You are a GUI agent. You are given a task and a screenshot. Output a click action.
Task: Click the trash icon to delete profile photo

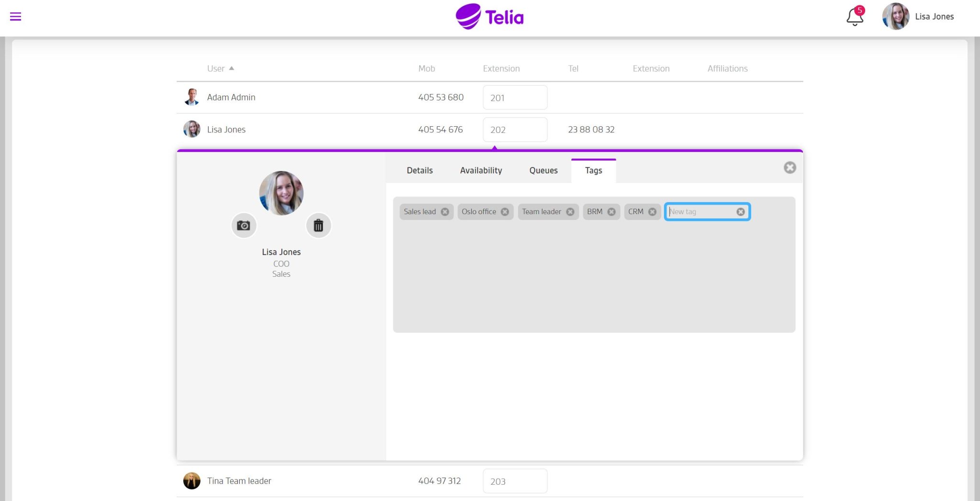(x=318, y=225)
